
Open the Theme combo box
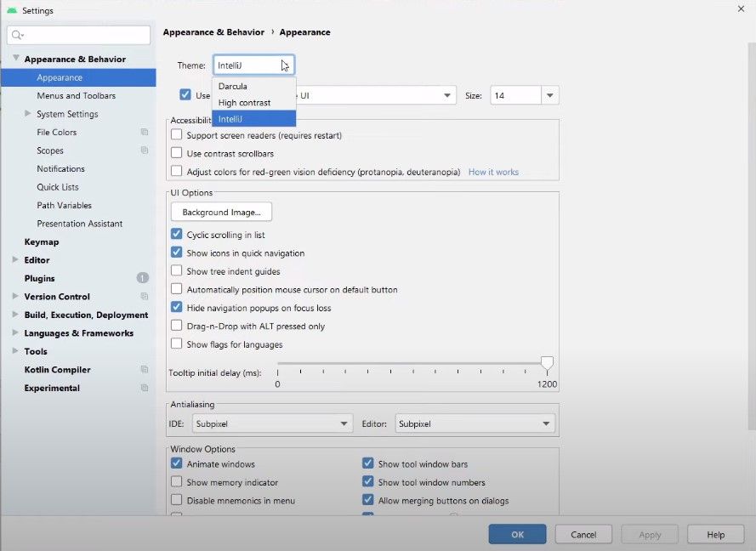tap(253, 65)
